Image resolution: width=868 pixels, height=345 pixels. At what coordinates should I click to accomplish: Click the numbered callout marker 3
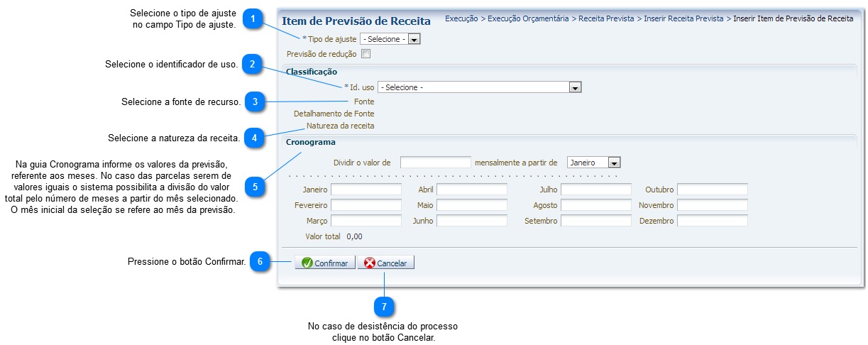coord(255,102)
